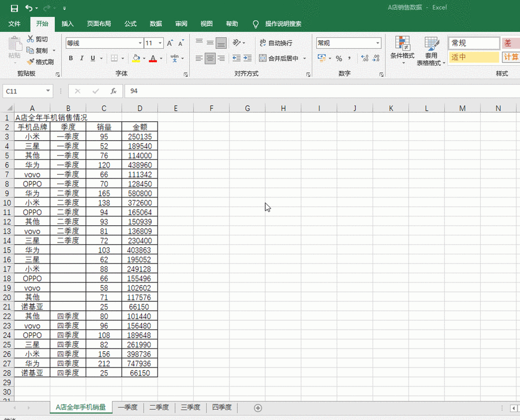Screen dimensions: 520x420
Task: Open the number format dropdown (常规)
Action: point(378,43)
